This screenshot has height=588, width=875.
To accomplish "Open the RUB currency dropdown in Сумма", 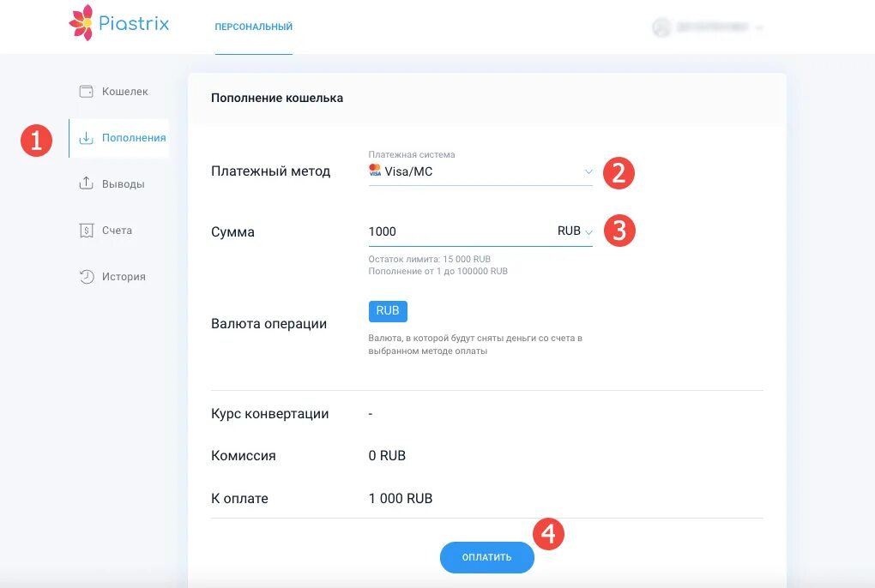I will pyautogui.click(x=575, y=231).
